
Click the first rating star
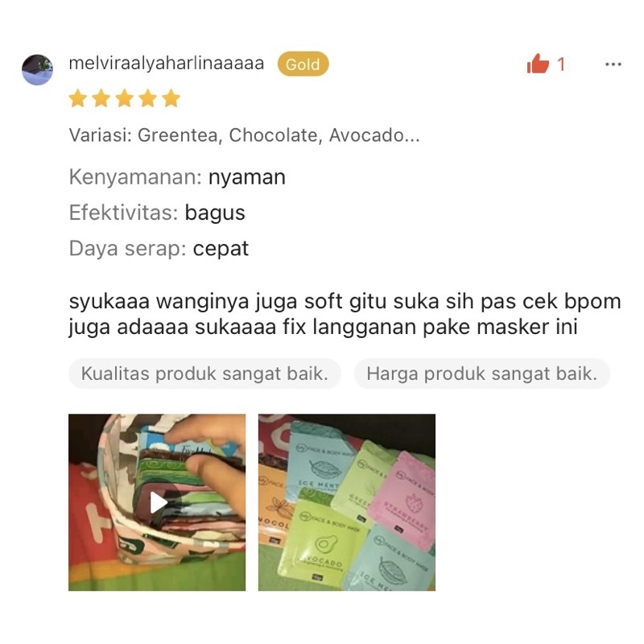(77, 98)
